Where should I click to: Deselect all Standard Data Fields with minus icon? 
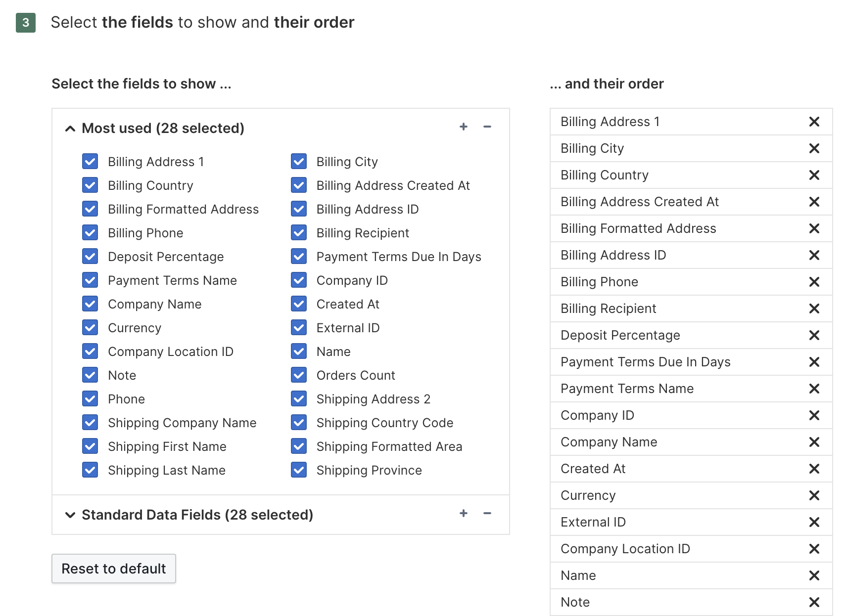[x=487, y=514]
